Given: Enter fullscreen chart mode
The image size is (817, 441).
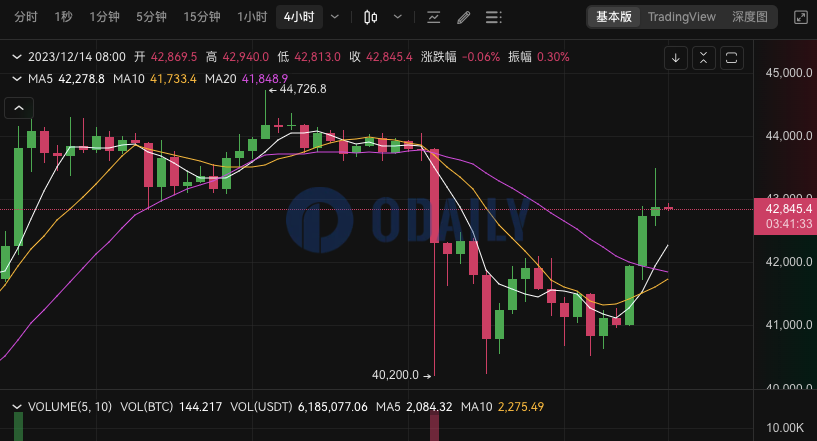Looking at the screenshot, I should point(800,17).
